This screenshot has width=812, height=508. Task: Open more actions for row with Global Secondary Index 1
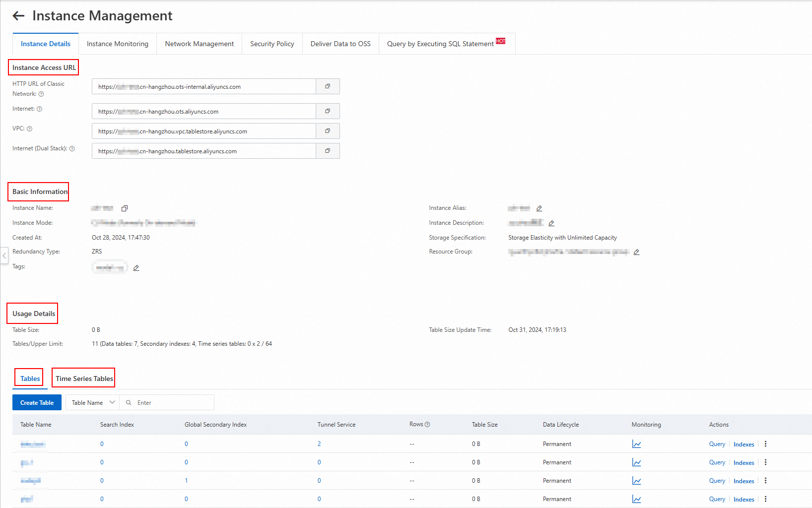(x=766, y=481)
